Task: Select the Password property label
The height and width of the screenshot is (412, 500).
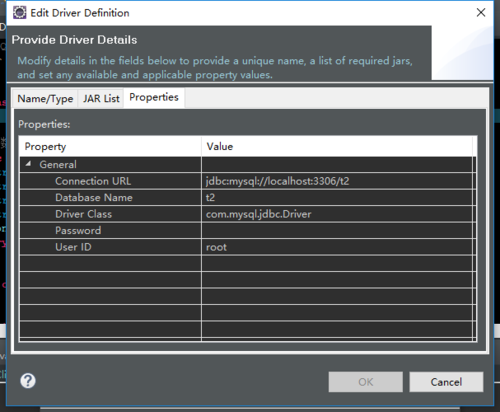Action: (78, 230)
